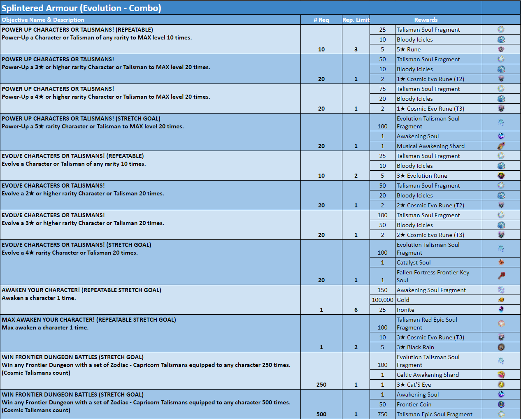521x420 pixels.
Task: Select the Frontier Coin icon
Action: point(501,404)
